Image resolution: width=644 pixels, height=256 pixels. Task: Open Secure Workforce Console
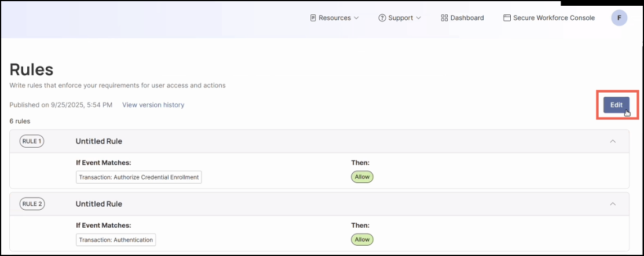pos(554,18)
